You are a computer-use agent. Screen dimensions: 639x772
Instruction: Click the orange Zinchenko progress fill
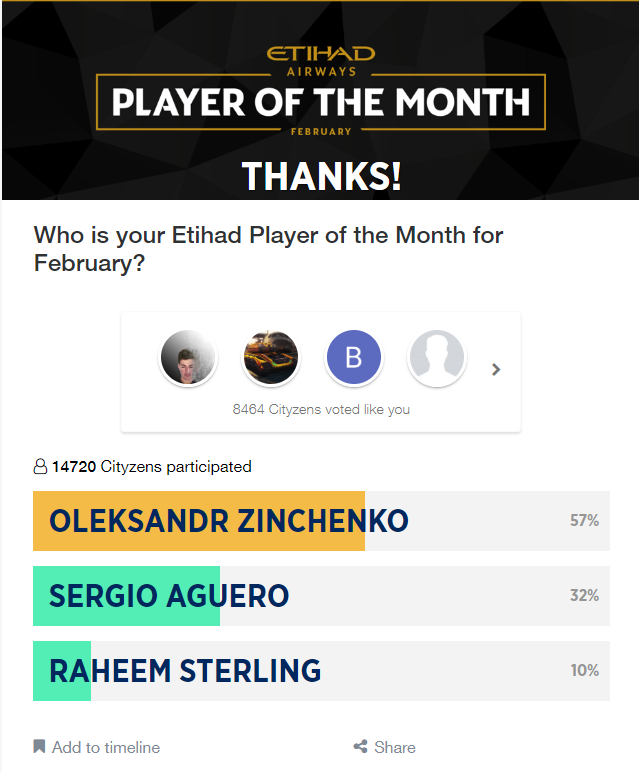(199, 521)
